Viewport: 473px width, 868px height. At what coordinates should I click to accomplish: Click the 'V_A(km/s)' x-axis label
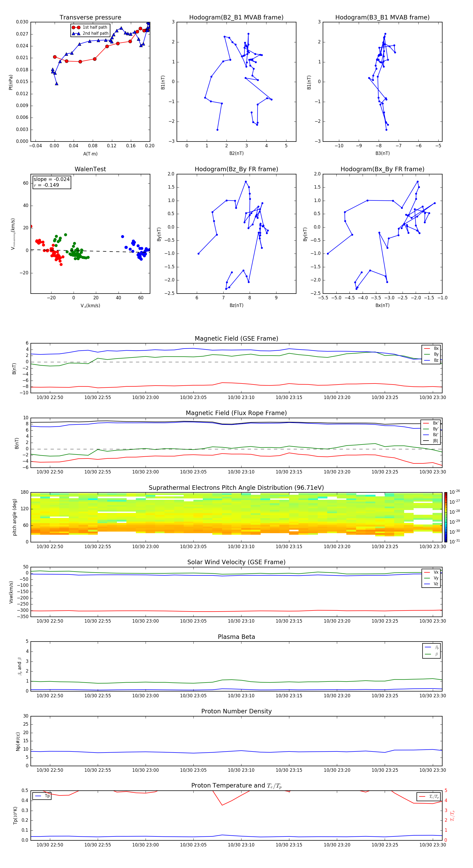click(90, 306)
